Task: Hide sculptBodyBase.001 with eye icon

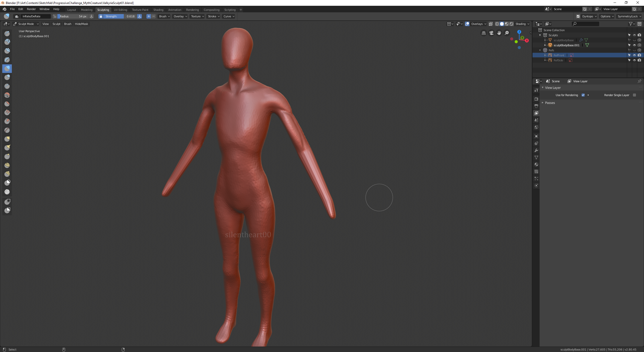Action: click(634, 45)
